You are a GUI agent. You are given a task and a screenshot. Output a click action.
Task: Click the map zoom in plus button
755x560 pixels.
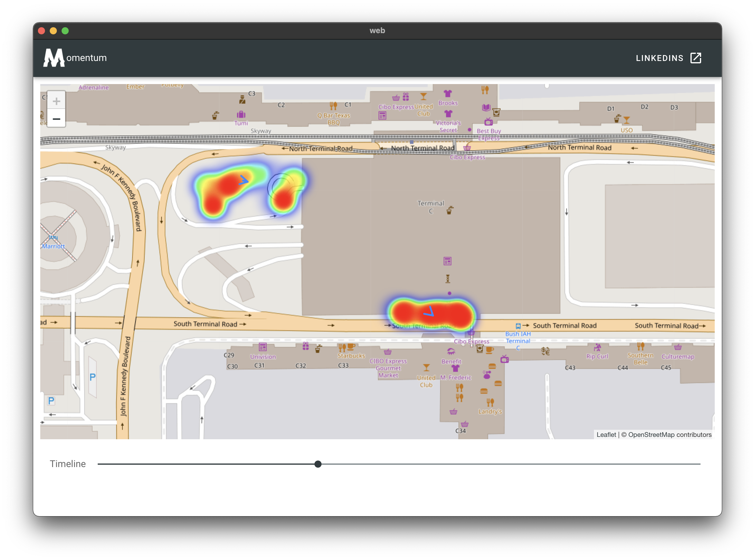coord(56,101)
